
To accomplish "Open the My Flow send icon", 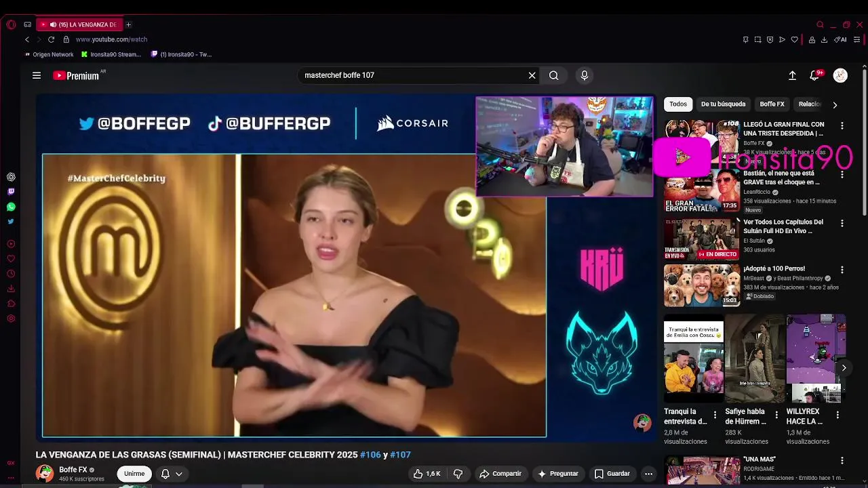I will coord(782,39).
